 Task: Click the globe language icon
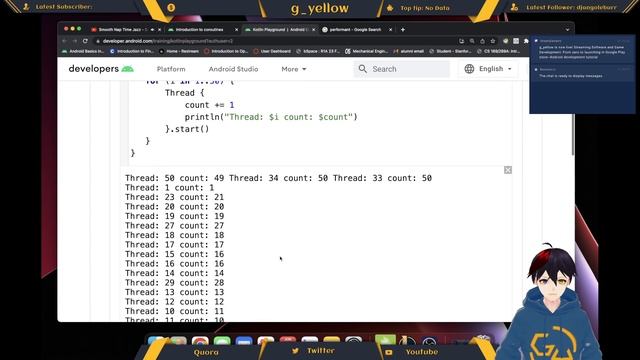click(x=469, y=69)
